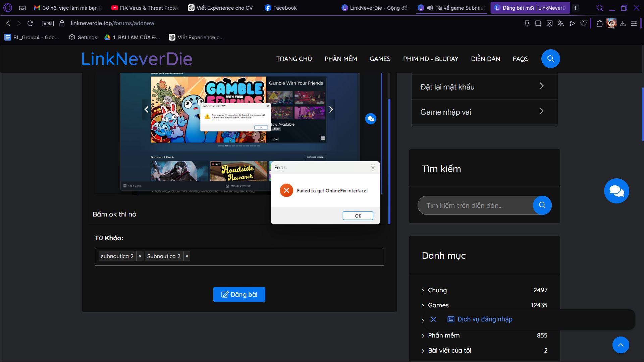This screenshot has width=644, height=362.
Task: Submit the post with Đăng bài button
Action: pos(239,294)
